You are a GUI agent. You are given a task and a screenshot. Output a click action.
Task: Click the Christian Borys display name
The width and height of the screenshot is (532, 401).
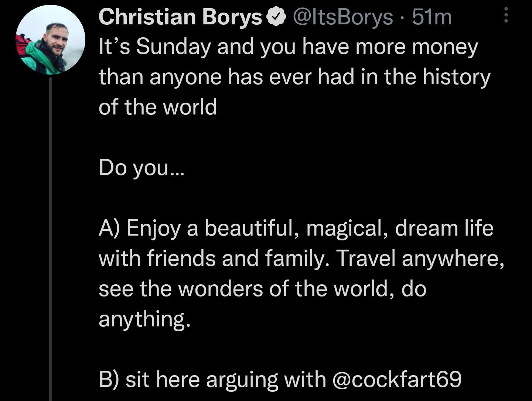pos(180,17)
